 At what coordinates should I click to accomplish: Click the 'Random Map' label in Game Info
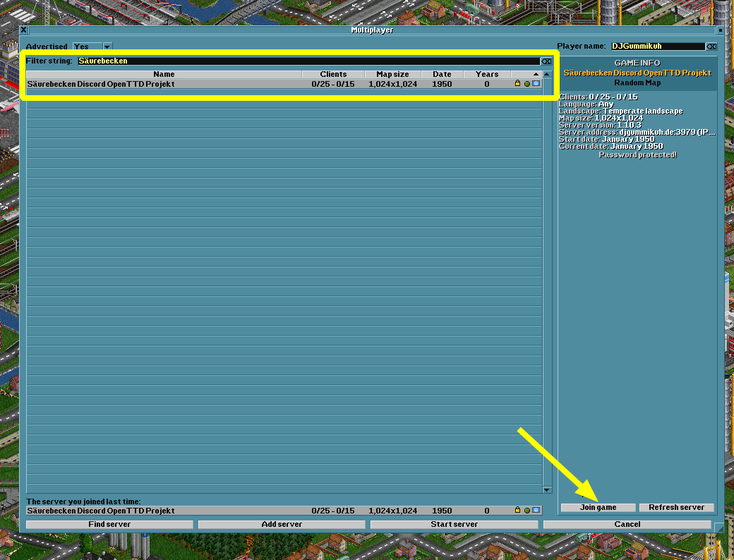click(637, 83)
